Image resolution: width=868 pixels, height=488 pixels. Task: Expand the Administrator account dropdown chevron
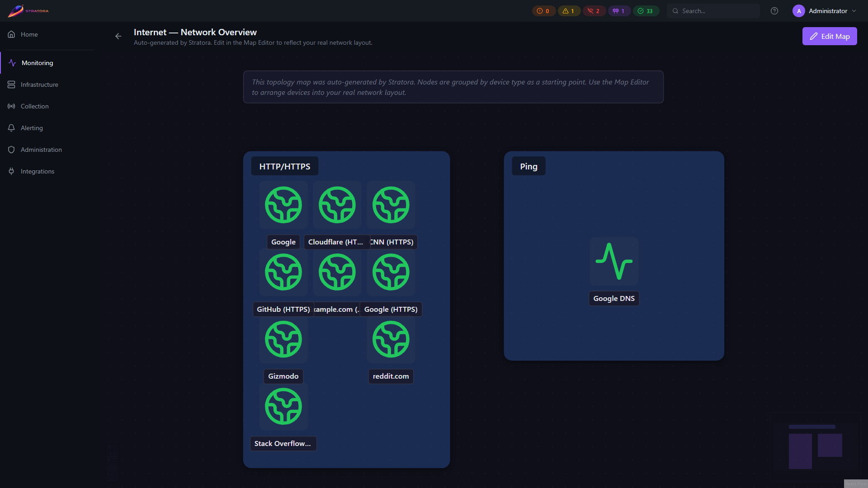coord(854,11)
